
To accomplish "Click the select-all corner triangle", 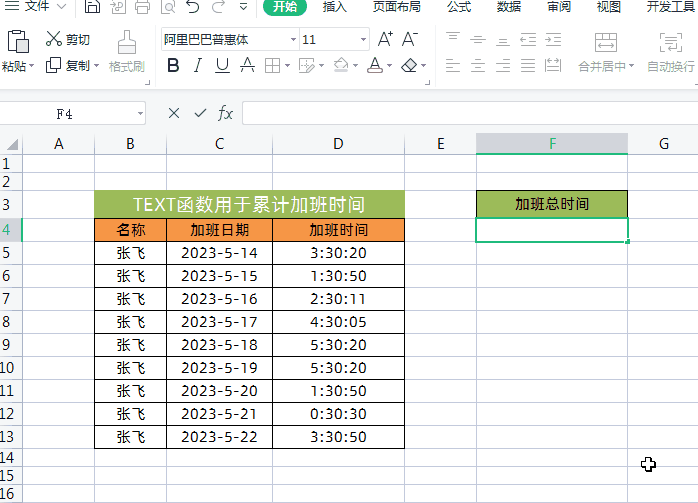I will (x=12, y=144).
